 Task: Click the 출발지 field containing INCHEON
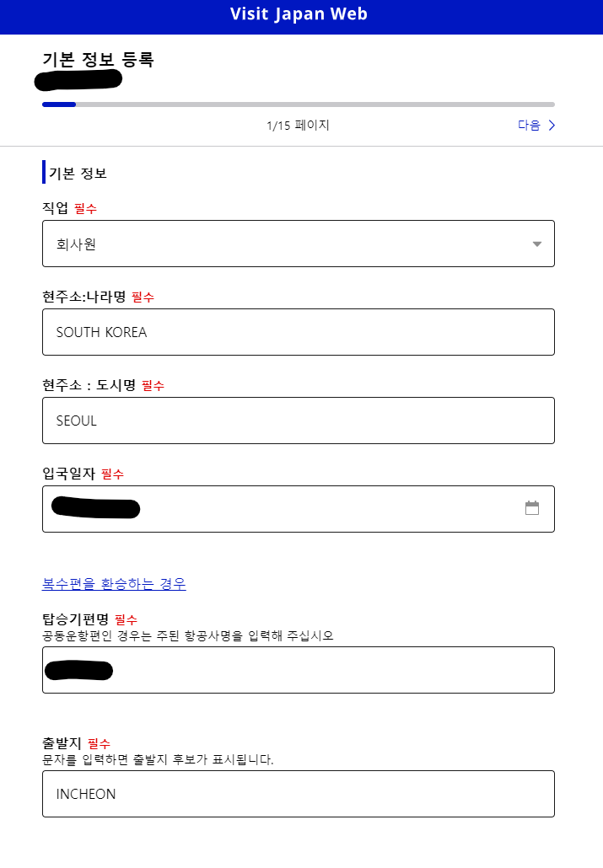coord(298,794)
